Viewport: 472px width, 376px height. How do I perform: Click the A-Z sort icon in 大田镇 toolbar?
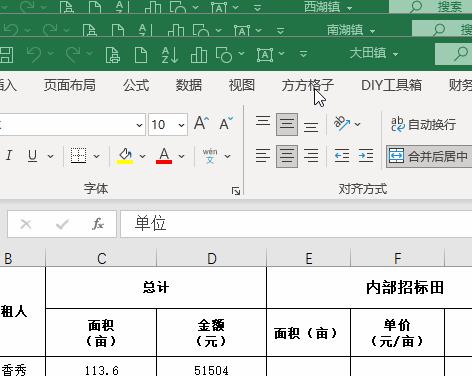tap(170, 55)
